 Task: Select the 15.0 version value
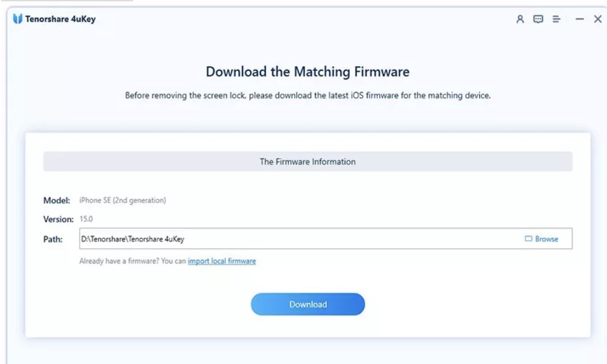coord(86,219)
